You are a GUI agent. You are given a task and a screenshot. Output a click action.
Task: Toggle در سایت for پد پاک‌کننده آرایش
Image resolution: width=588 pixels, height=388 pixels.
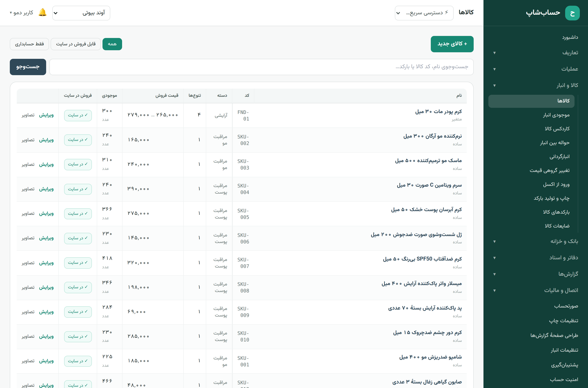pos(78,312)
